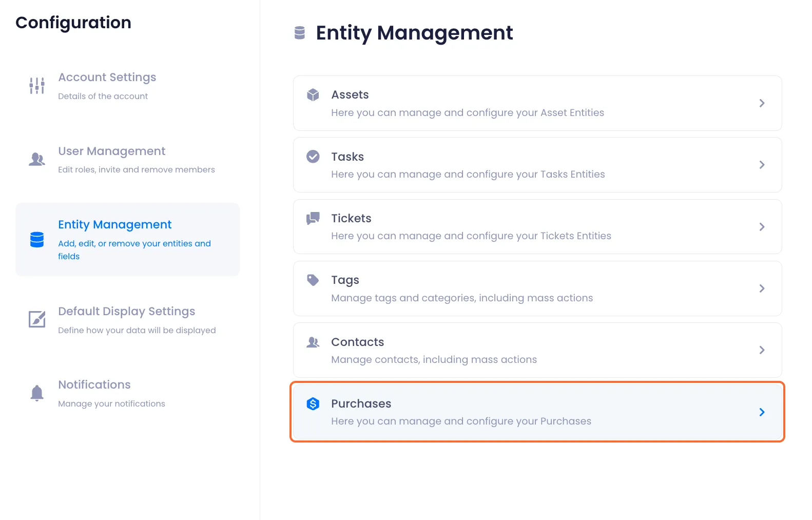Click 'Manage your notifications' text
The width and height of the screenshot is (812, 520).
pos(111,404)
